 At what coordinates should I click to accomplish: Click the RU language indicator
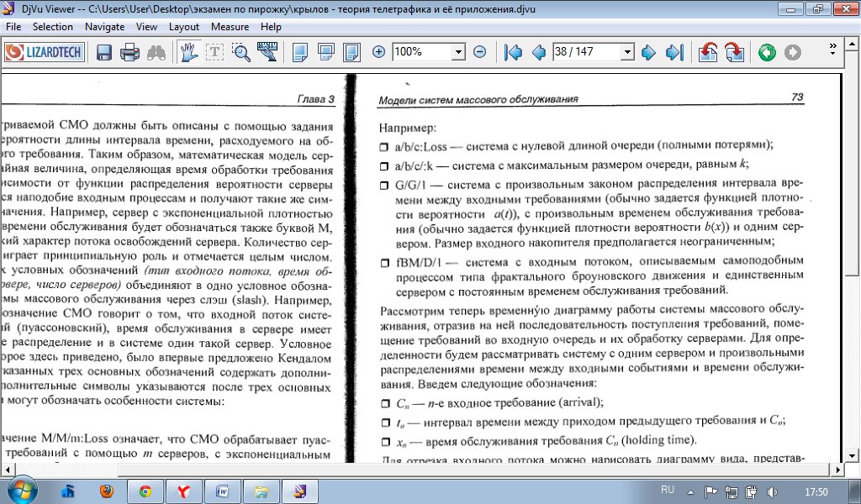click(667, 490)
